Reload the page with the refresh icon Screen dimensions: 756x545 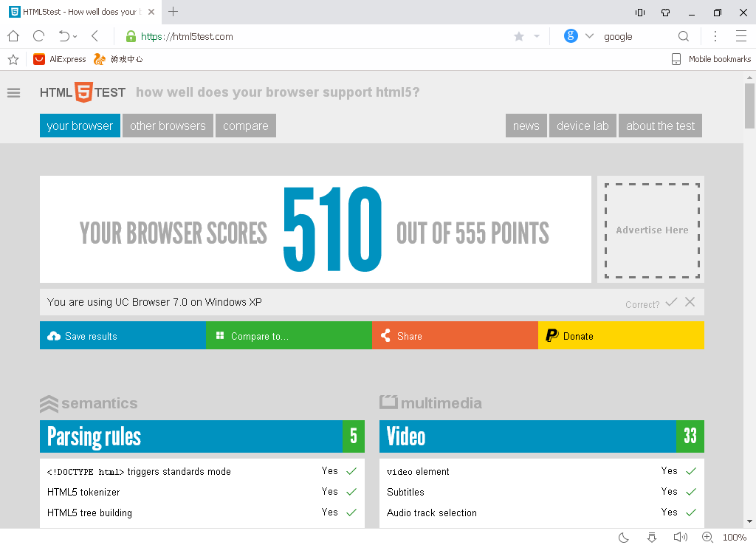(37, 35)
